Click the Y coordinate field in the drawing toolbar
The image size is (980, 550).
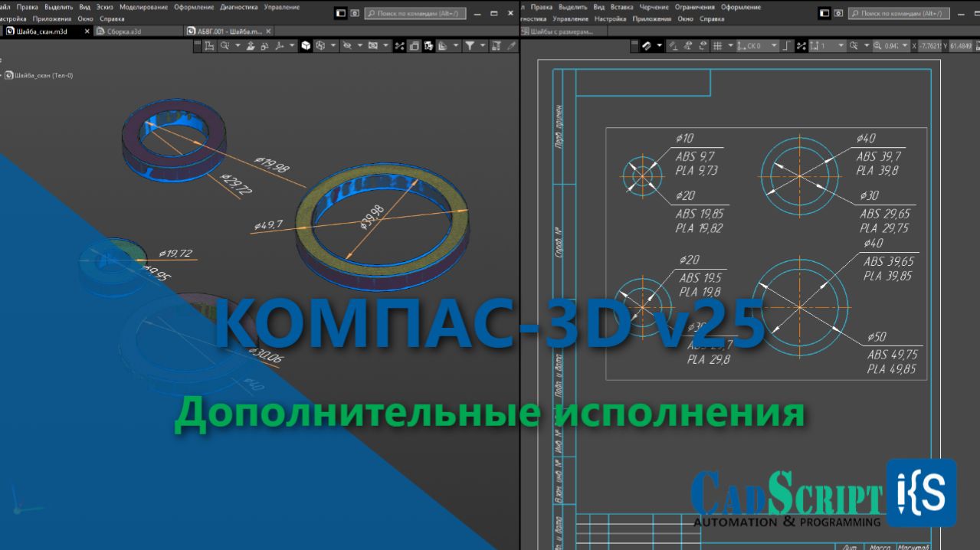coord(961,46)
